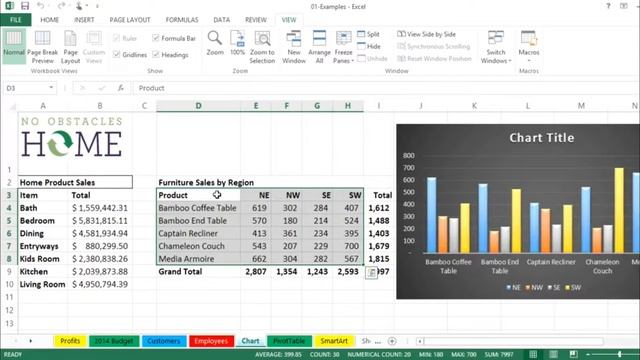Click the formula bar showing Product

coord(386,88)
